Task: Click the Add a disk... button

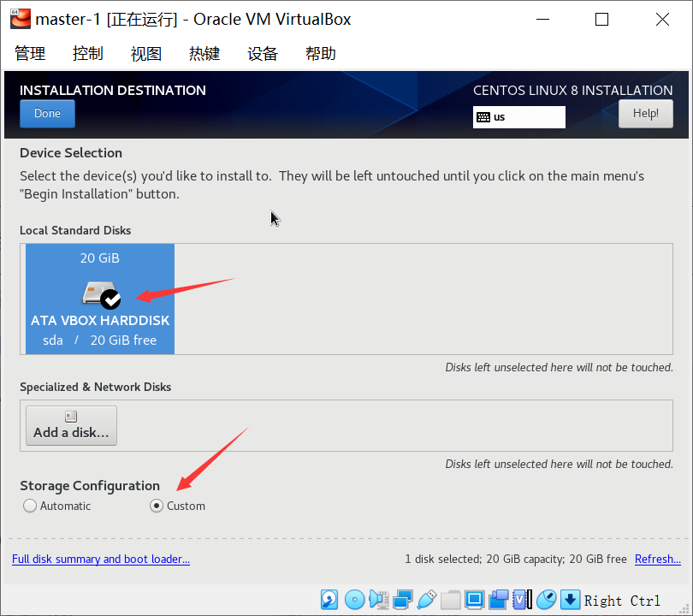Action: (x=71, y=425)
